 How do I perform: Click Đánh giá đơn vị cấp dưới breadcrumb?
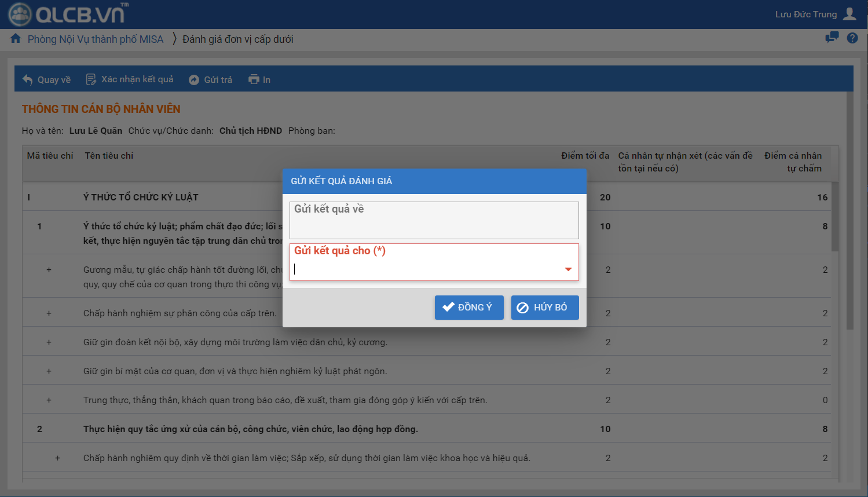(237, 39)
